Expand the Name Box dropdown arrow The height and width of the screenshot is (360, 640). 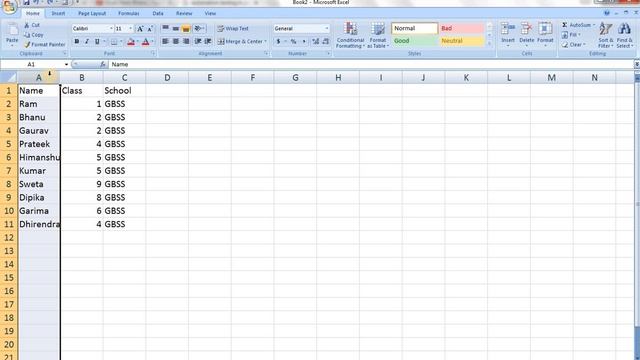pyautogui.click(x=66, y=64)
